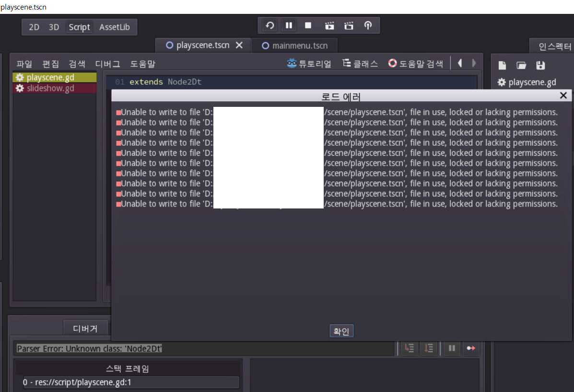Click the first Unable to write error line

point(337,112)
